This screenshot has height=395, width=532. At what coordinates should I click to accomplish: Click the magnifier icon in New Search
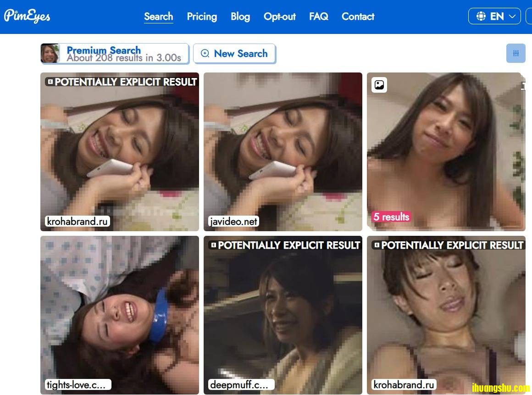[205, 53]
